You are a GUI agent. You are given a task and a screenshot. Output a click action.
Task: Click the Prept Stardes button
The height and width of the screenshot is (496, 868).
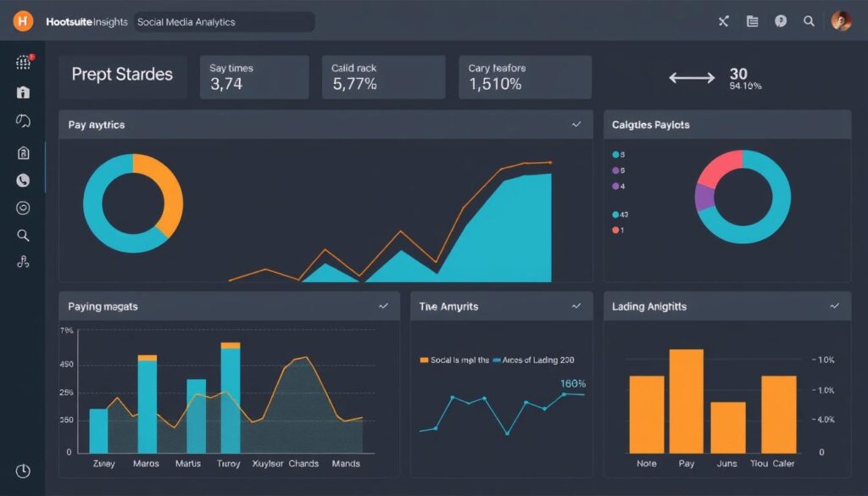coord(122,75)
